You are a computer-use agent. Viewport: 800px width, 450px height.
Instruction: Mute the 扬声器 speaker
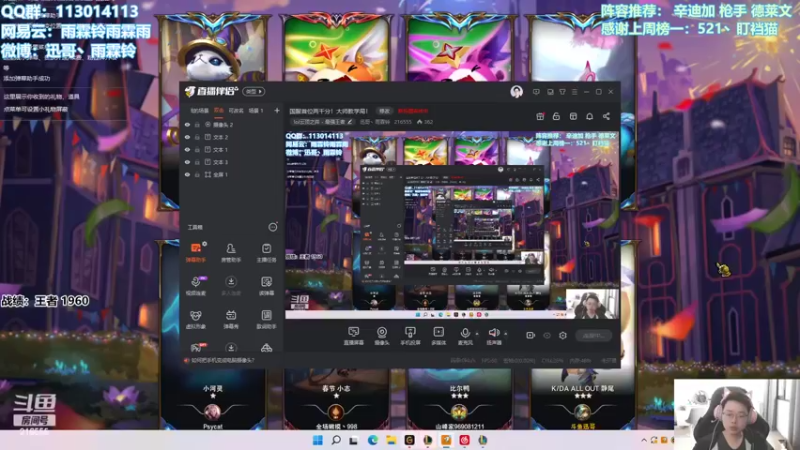point(493,336)
